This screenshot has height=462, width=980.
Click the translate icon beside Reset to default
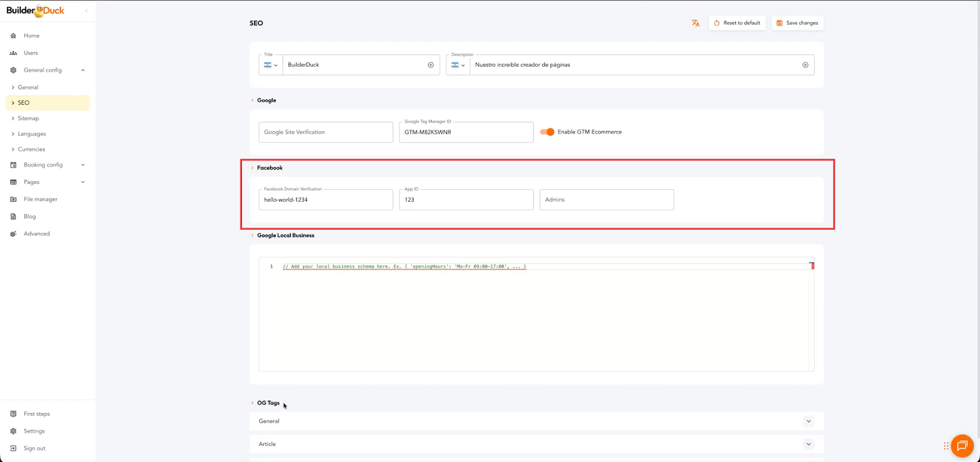pos(695,23)
